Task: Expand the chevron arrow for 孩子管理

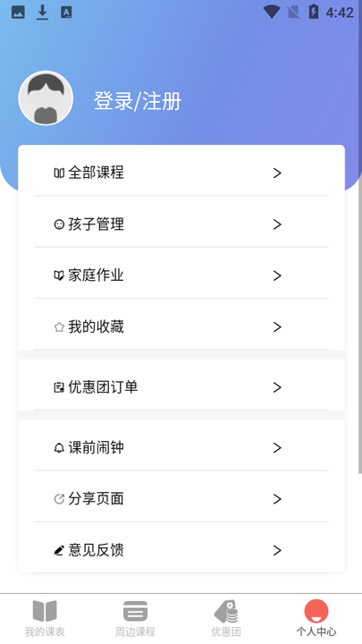Action: pos(277,225)
